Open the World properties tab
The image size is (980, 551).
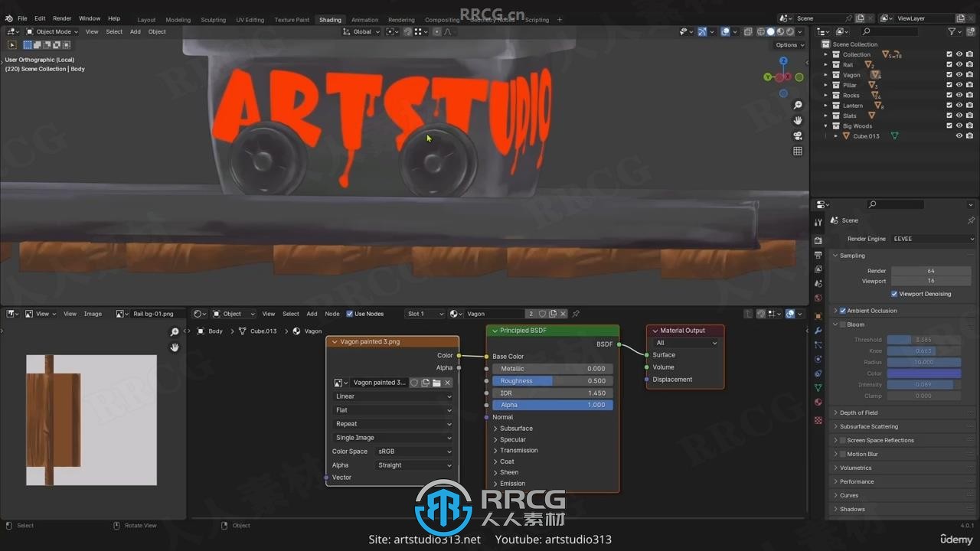[x=818, y=298]
